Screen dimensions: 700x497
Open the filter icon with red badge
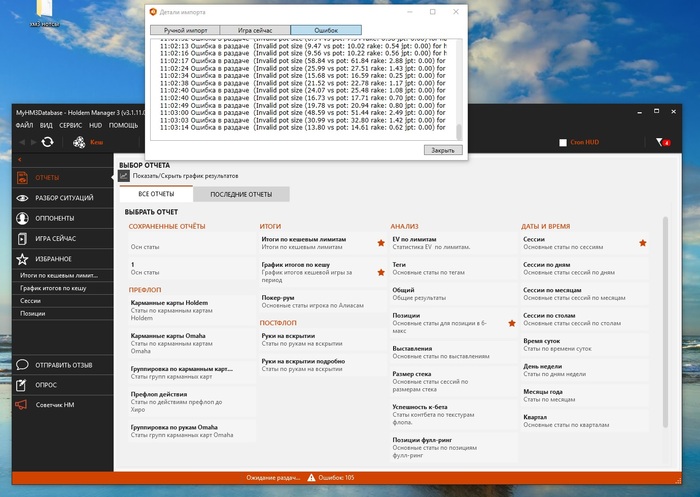662,142
